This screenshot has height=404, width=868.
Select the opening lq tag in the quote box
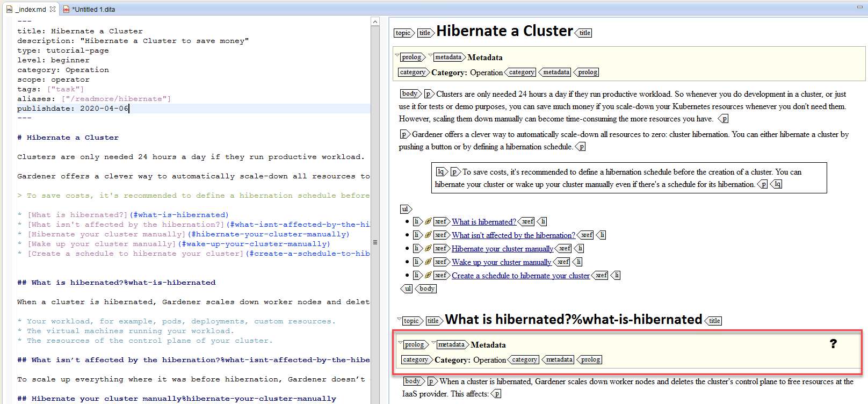click(x=442, y=171)
